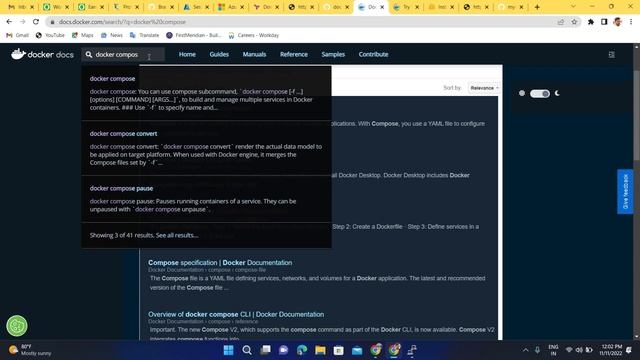Reload the docs page
The width and height of the screenshot is (640, 360).
(x=36, y=22)
